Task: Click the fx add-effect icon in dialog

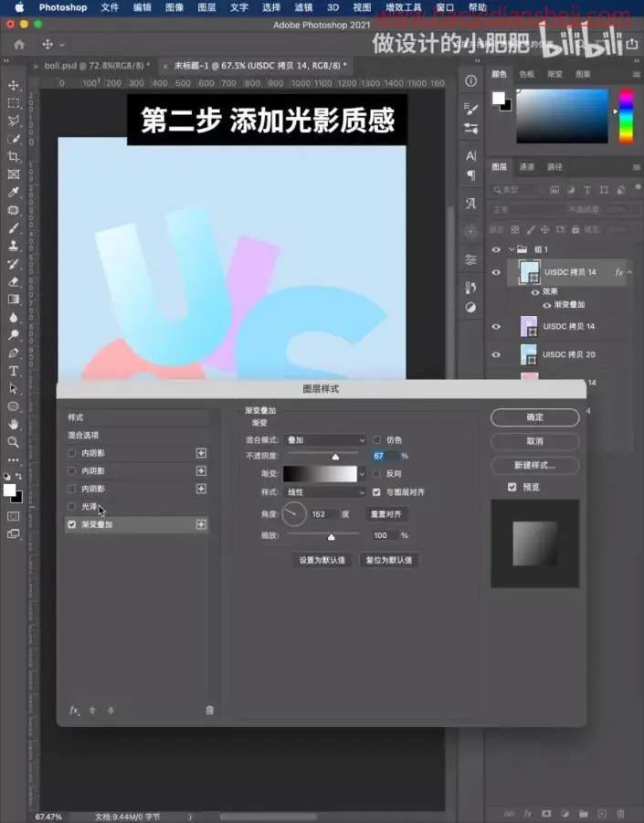Action: (75, 710)
